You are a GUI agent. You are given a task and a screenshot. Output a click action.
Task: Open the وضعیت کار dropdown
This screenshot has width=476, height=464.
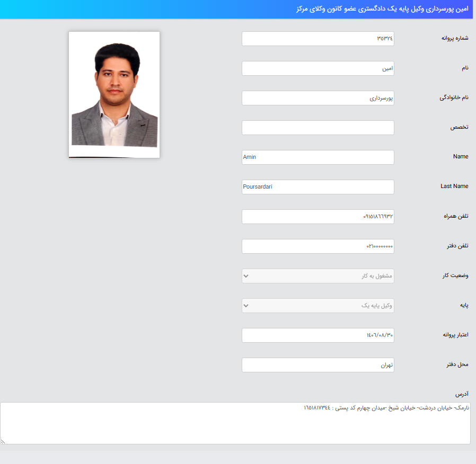pyautogui.click(x=318, y=276)
